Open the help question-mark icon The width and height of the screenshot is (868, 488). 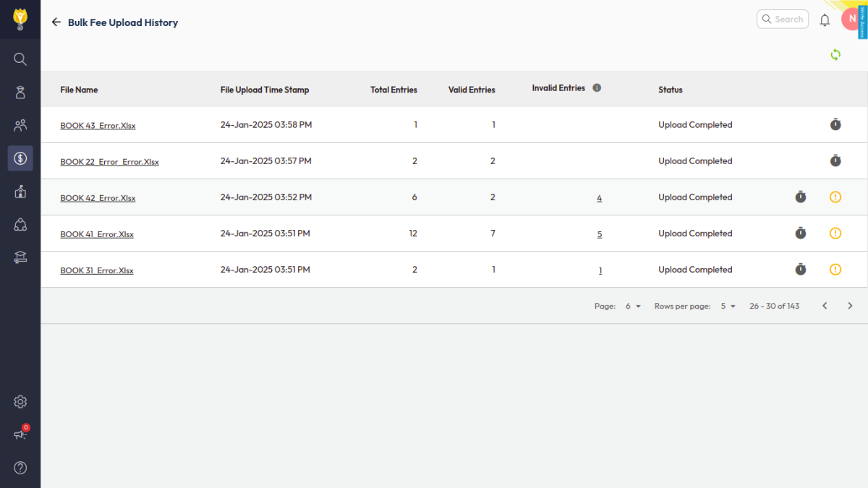coord(20,468)
